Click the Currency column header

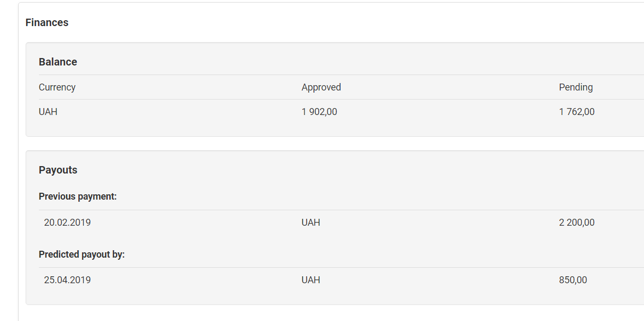click(x=57, y=87)
